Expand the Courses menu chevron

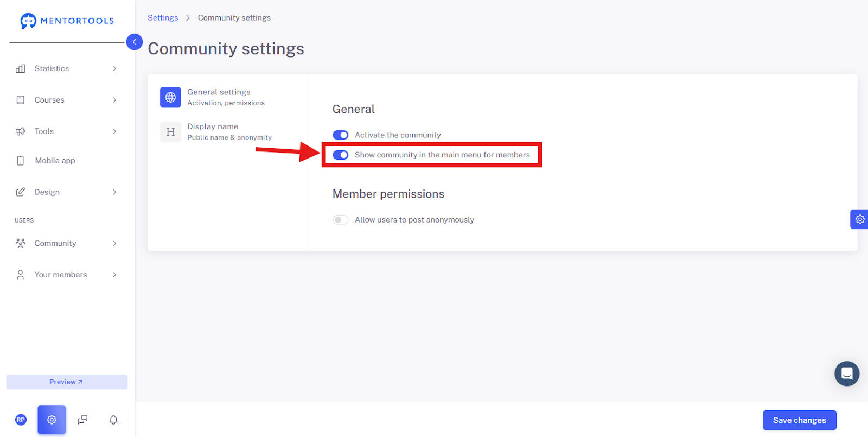click(x=114, y=100)
